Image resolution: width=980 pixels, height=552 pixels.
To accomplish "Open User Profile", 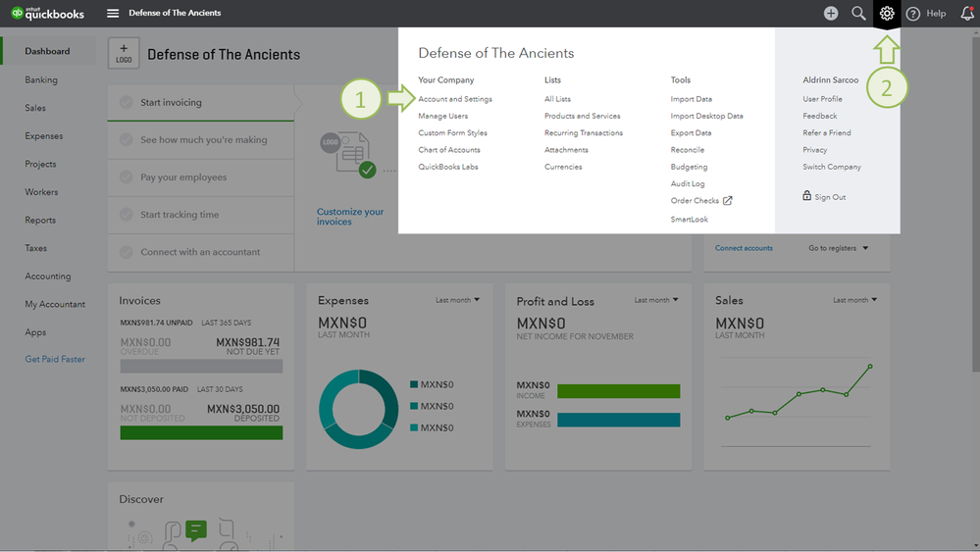I will pos(822,99).
